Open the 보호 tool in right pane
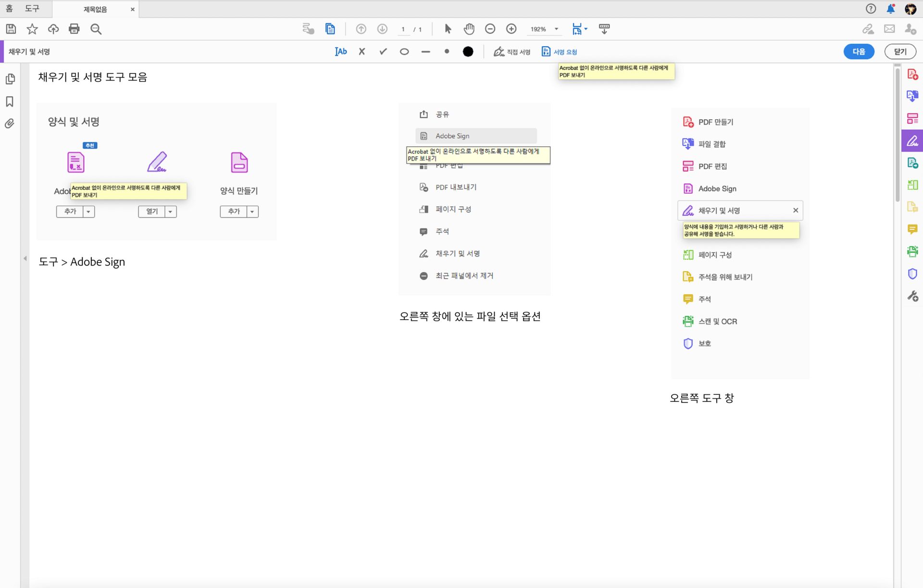The height and width of the screenshot is (588, 923). click(705, 343)
